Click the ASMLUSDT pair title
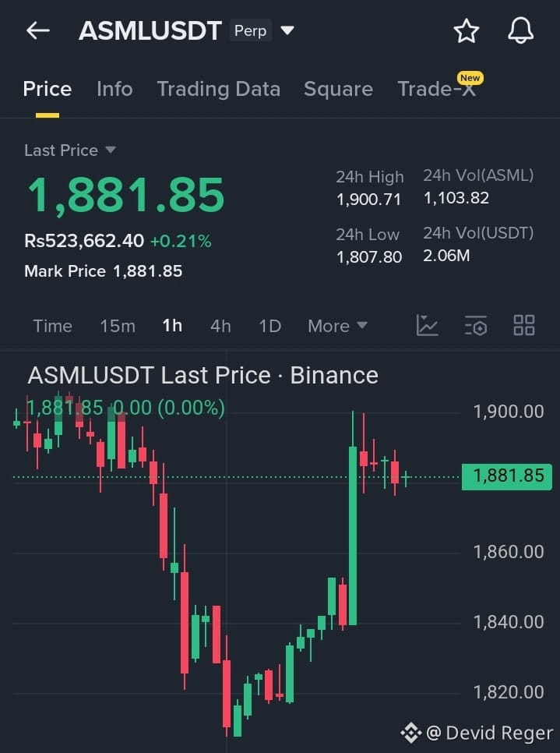The height and width of the screenshot is (753, 560). coord(150,30)
